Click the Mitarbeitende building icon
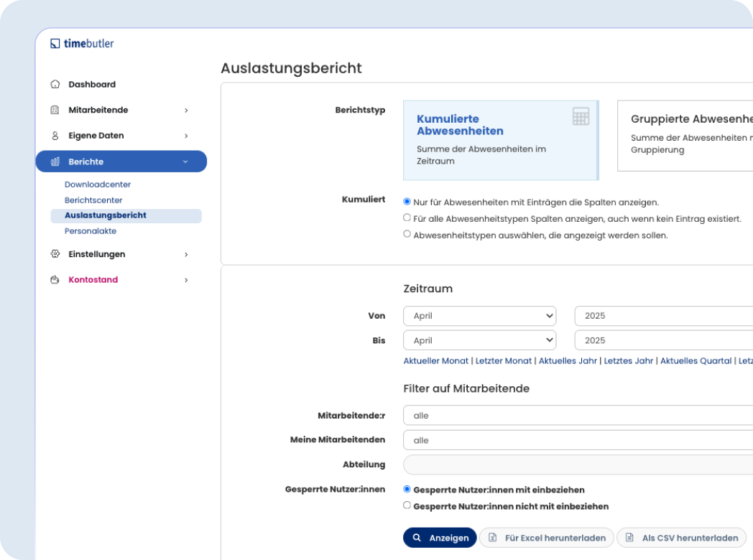753x560 pixels. (x=55, y=110)
